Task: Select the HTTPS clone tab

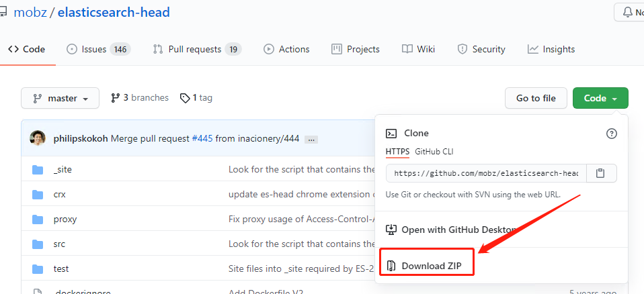Action: (397, 152)
